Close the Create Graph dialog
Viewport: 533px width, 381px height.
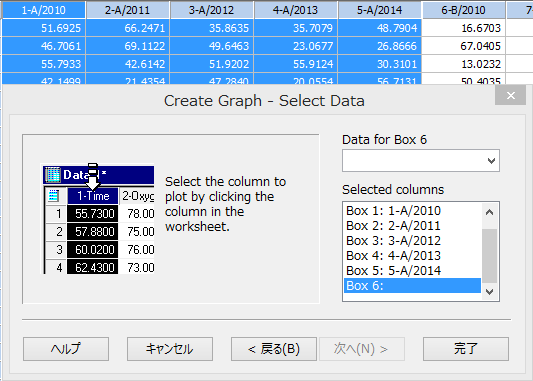pos(511,96)
